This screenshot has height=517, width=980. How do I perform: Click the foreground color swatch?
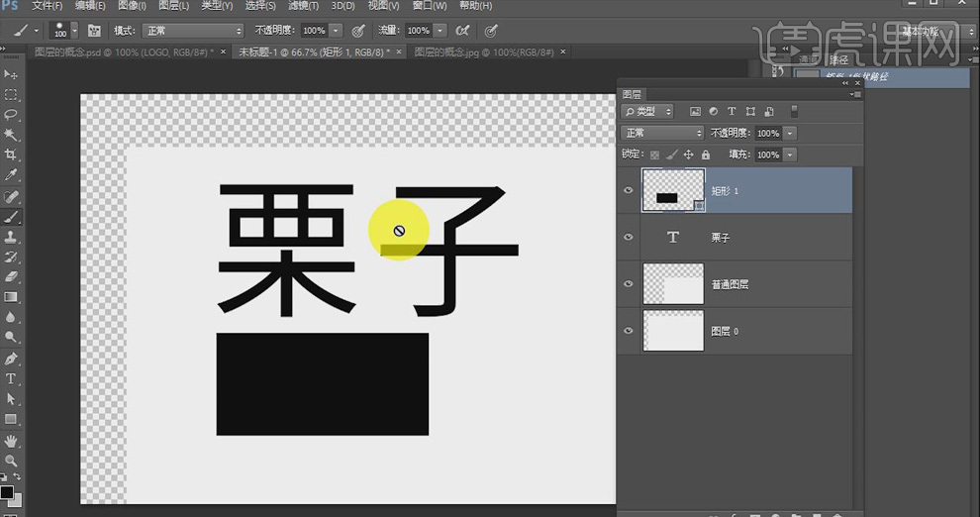7,492
